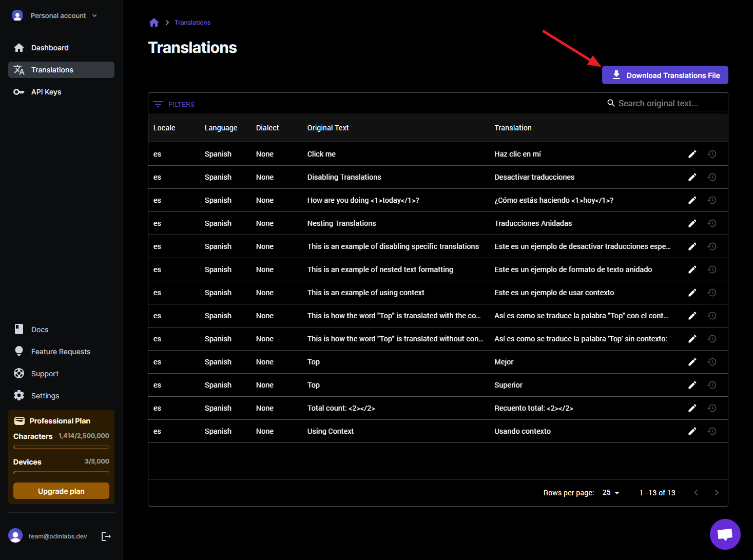Select API Keys from the sidebar
The width and height of the screenshot is (753, 560).
point(46,92)
